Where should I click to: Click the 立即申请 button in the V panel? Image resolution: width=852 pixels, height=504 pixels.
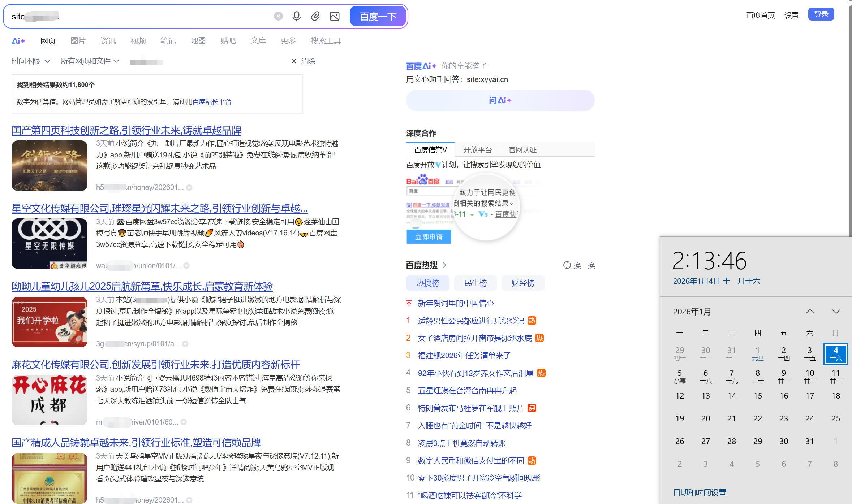coord(429,237)
